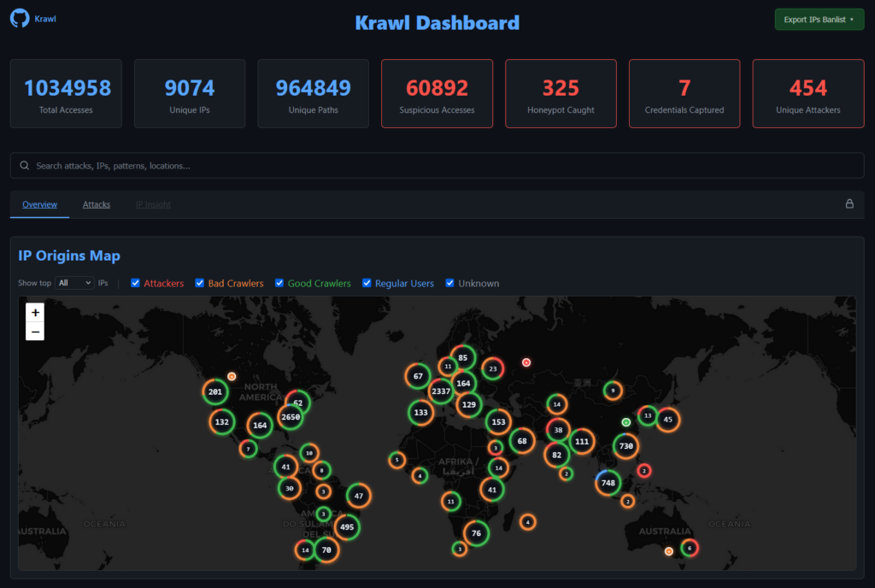Uncheck the Attackers filter checkbox

click(x=135, y=283)
